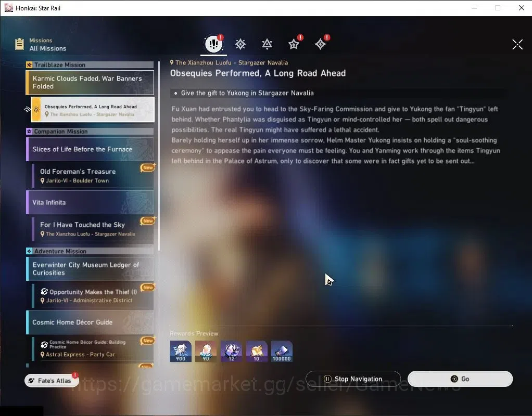Click the 'Jarilo-VI - Administrative District' location text

pos(89,301)
